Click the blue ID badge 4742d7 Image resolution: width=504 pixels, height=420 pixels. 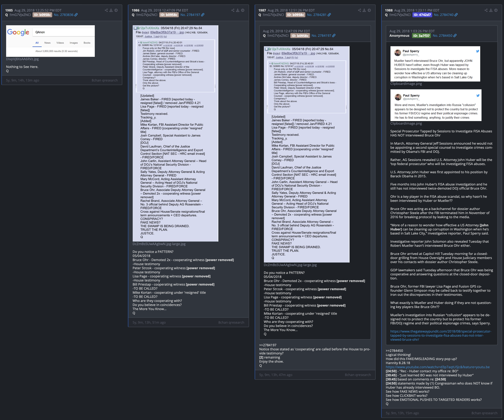(422, 15)
